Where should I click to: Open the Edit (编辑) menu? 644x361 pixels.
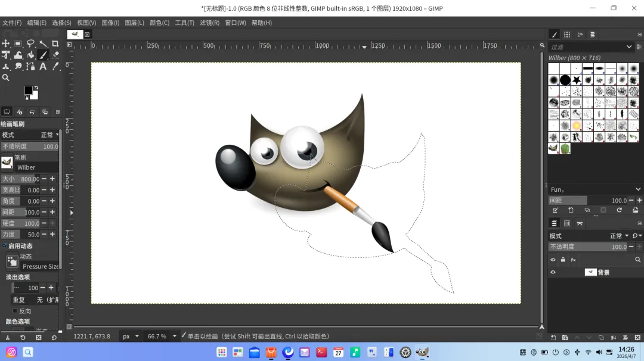tap(36, 23)
